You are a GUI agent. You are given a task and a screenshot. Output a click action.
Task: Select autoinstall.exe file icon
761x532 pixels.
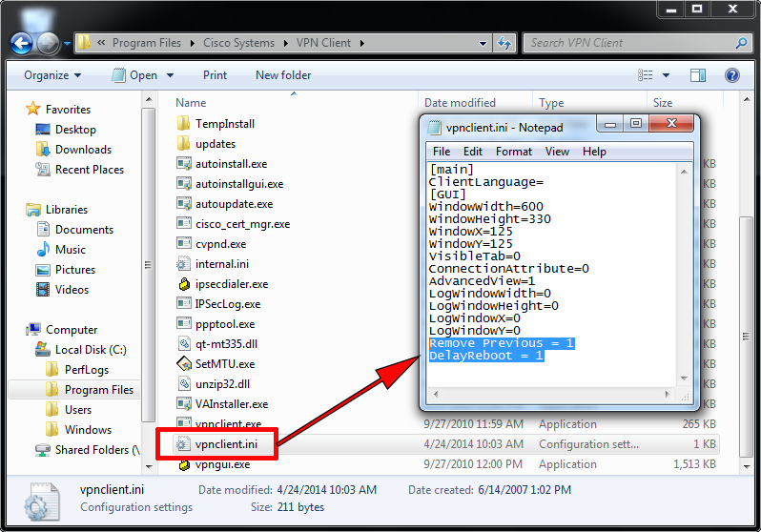click(183, 164)
